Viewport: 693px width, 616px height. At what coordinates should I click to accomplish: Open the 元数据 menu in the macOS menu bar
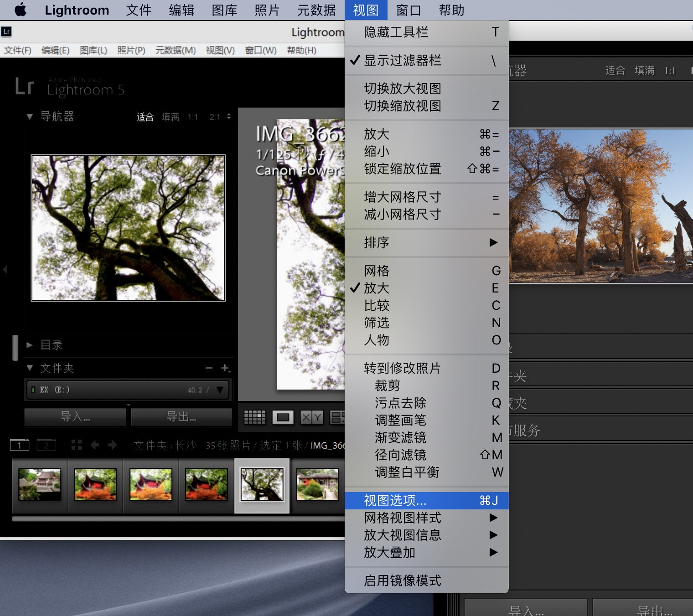click(316, 10)
